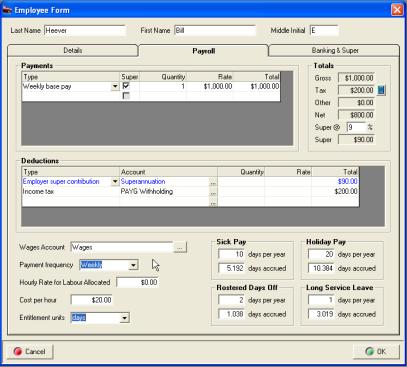Screen dimensions: 407x367
Task: Open Employer super contribution type dropdown
Action: coord(115,182)
